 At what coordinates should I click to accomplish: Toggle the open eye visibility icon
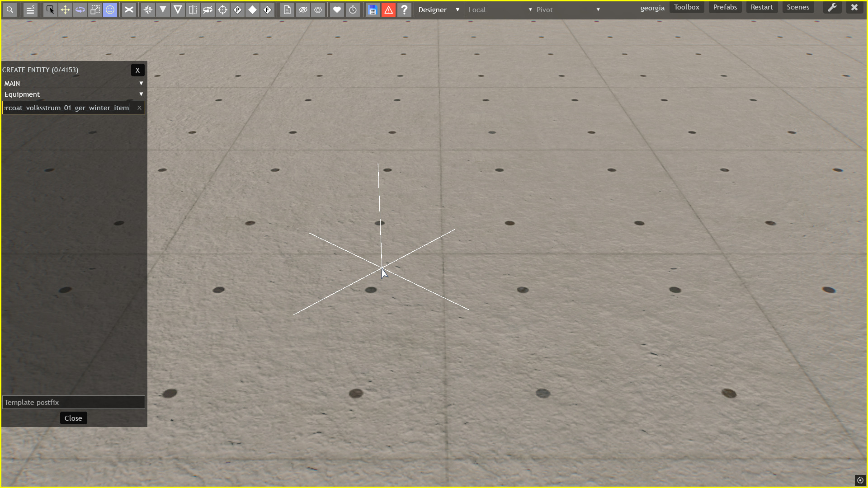pyautogui.click(x=318, y=9)
